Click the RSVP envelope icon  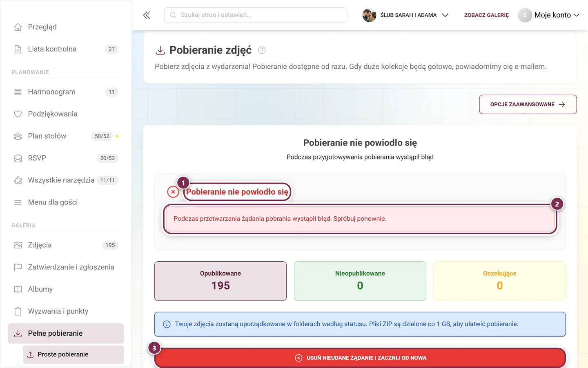click(x=18, y=158)
